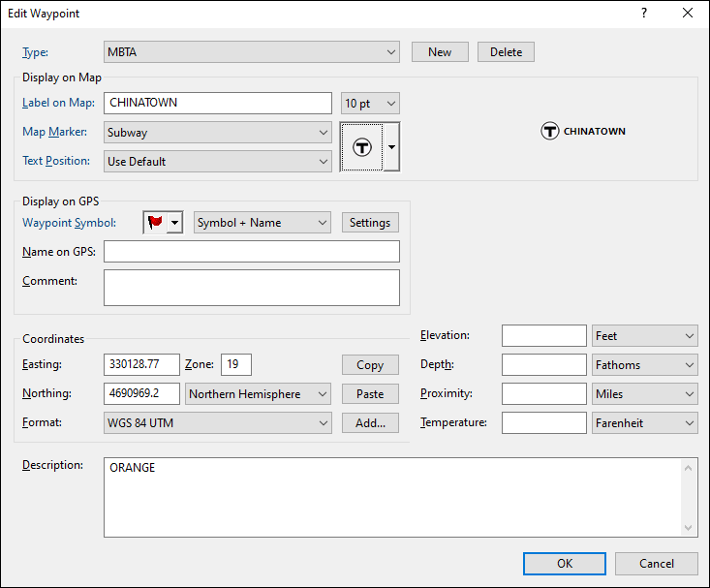Click the Waypoint Symbol label link

click(69, 223)
